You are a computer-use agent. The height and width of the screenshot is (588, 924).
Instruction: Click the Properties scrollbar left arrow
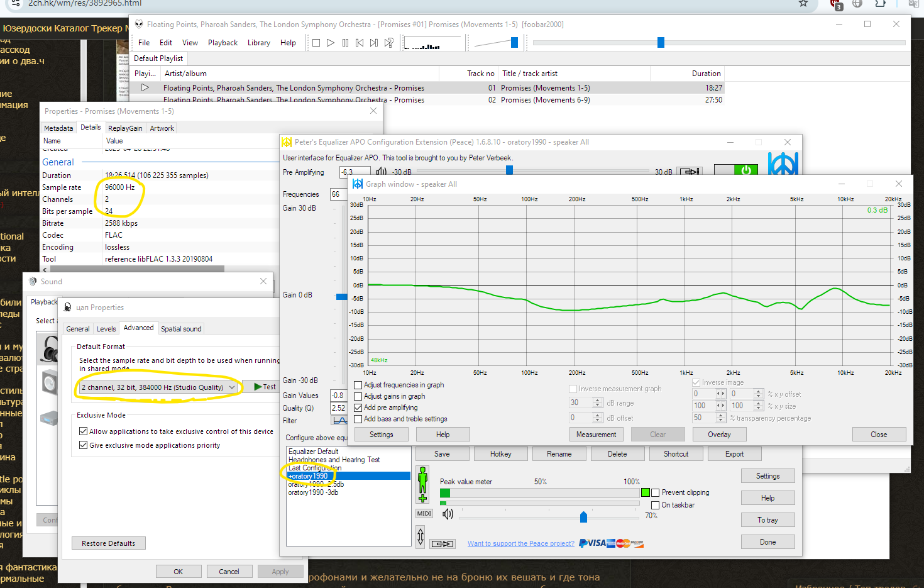point(45,269)
